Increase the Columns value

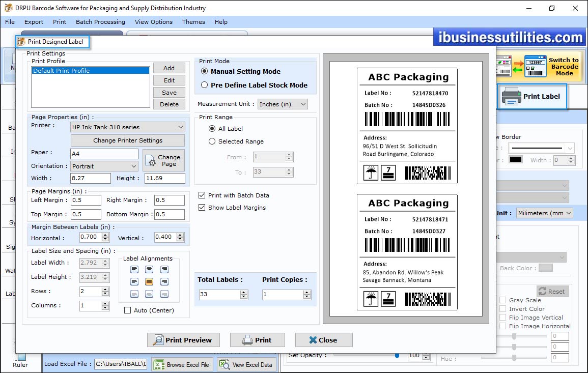click(105, 304)
